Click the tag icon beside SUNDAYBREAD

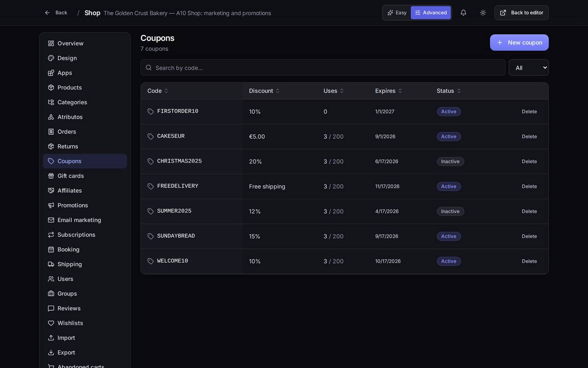tap(151, 237)
